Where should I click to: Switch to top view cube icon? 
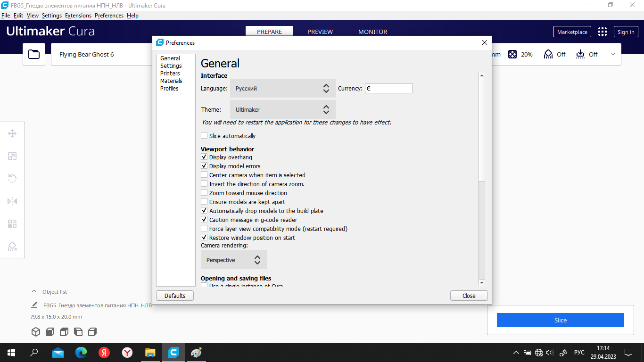pyautogui.click(x=64, y=332)
